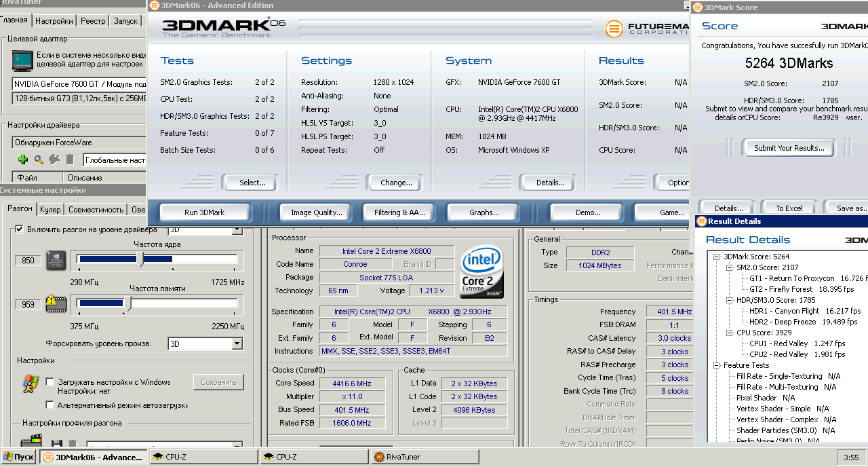
Task: Click the Graphs button
Action: (x=484, y=212)
